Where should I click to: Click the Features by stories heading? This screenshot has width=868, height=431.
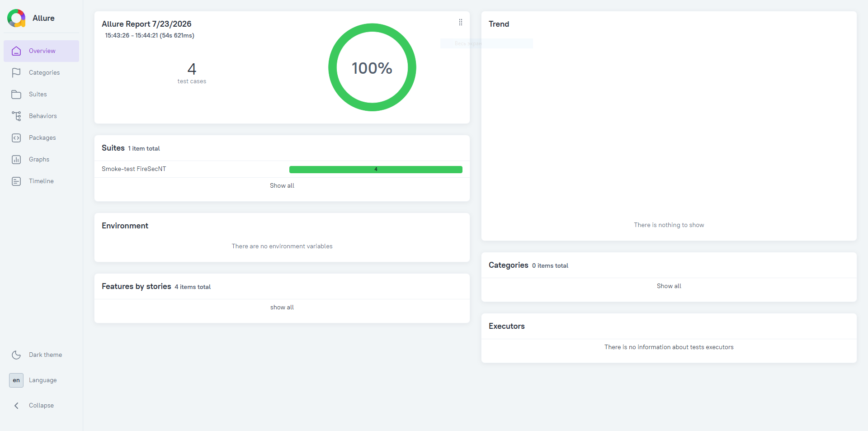[x=137, y=286]
